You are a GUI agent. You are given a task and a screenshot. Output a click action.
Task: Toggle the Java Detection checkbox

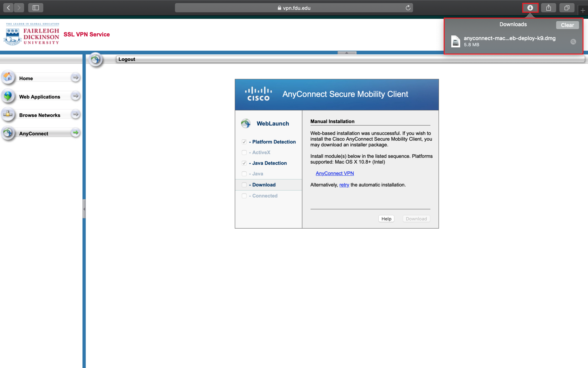click(244, 163)
